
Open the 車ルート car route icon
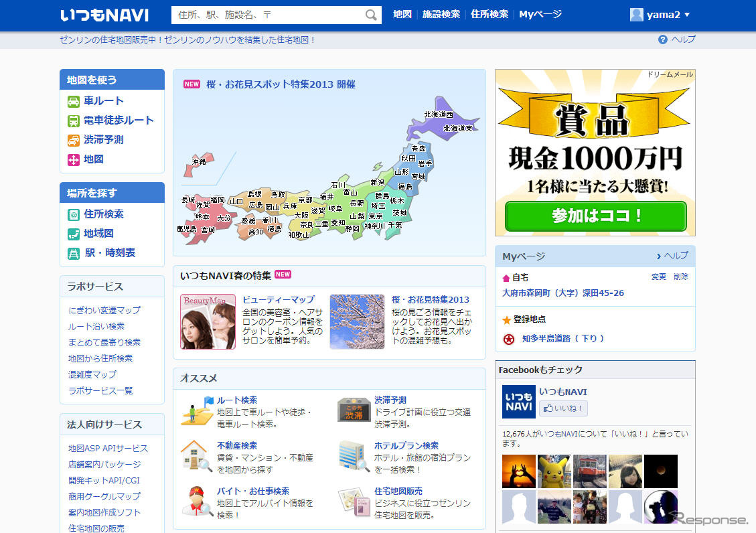(73, 102)
